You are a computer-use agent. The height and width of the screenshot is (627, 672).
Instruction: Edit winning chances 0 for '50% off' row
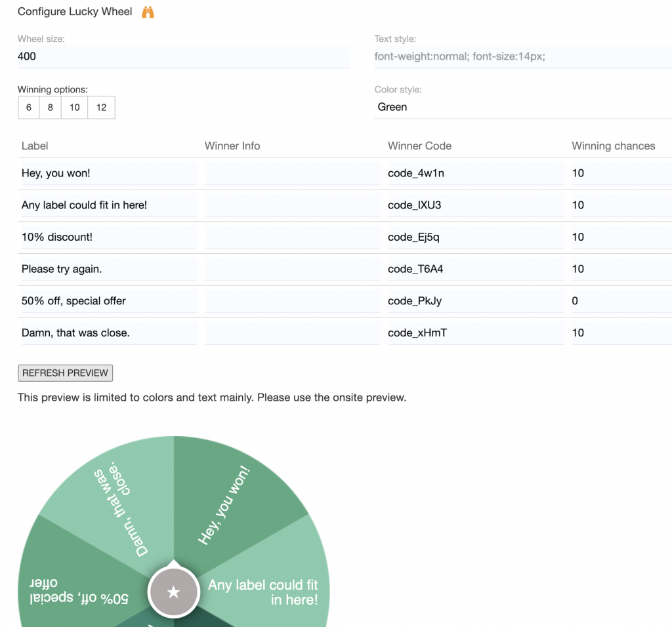pos(622,301)
